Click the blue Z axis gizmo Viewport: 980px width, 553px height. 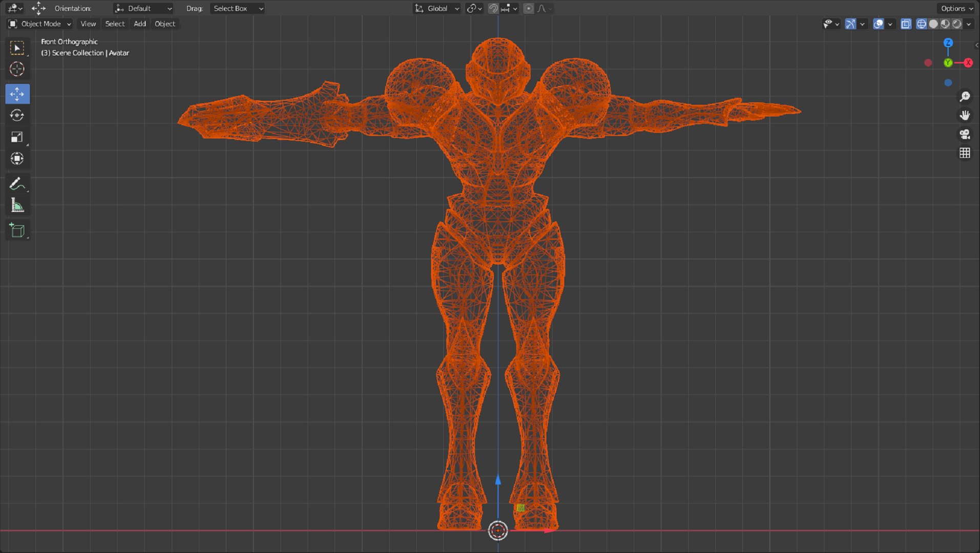[948, 42]
